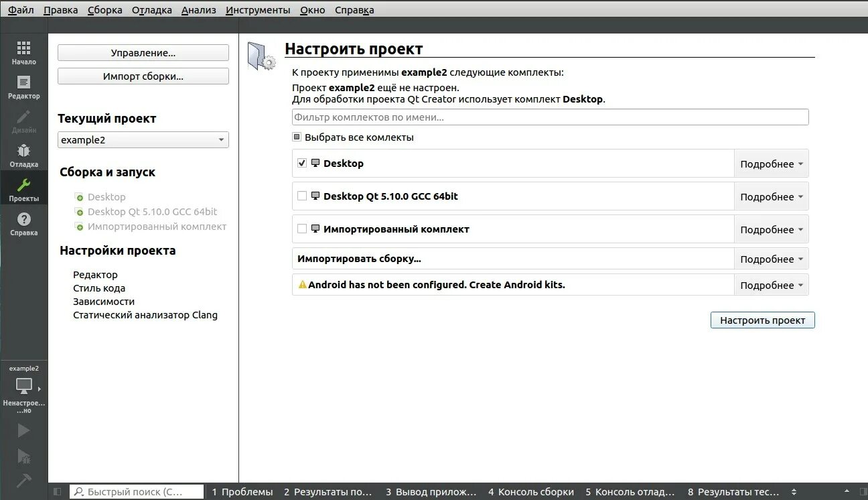Click the Android warning triangle icon
This screenshot has width=868, height=500.
point(302,285)
